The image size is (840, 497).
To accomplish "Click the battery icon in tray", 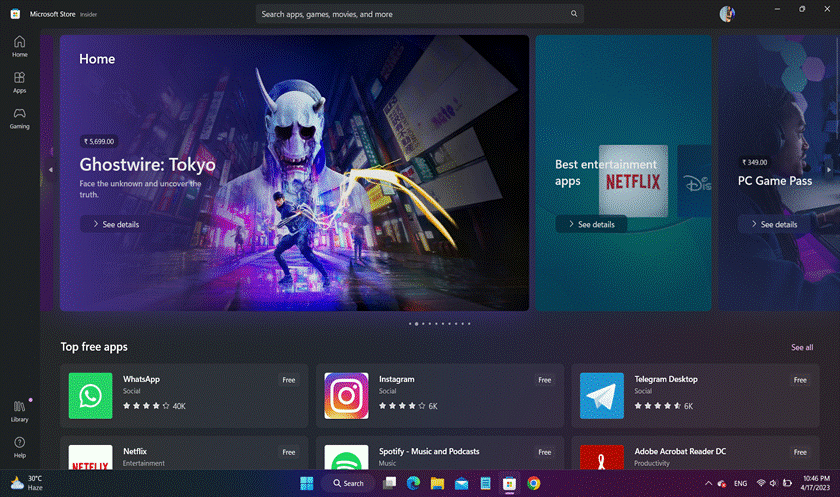I will coord(787,483).
